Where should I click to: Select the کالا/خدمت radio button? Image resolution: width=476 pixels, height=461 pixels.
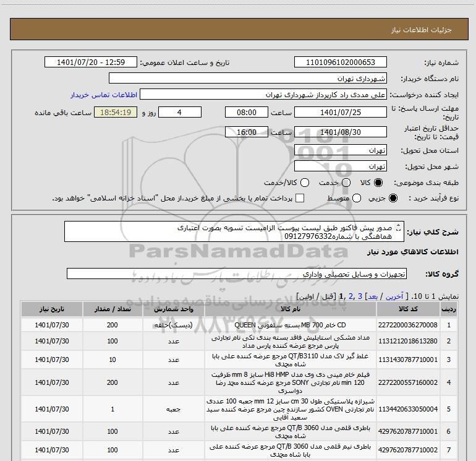coord(305,183)
